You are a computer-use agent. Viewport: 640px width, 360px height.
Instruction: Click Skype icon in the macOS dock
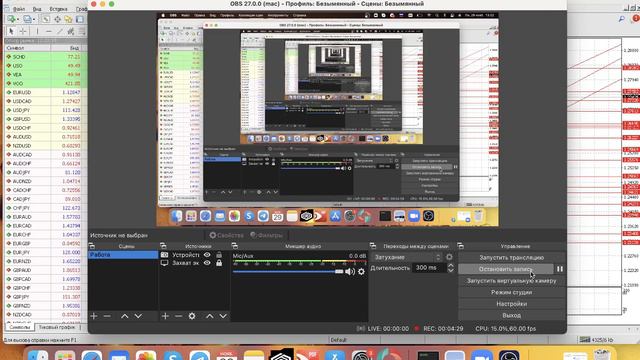tap(173, 356)
